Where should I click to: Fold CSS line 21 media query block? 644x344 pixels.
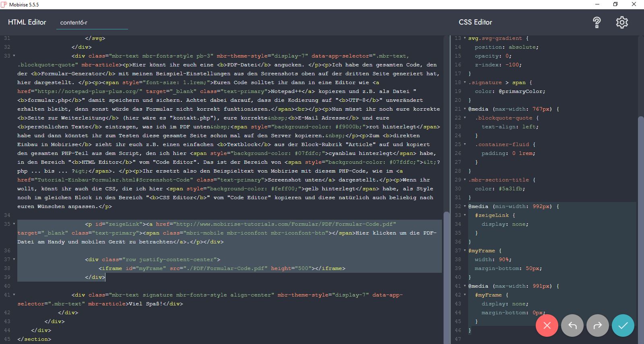(x=465, y=109)
